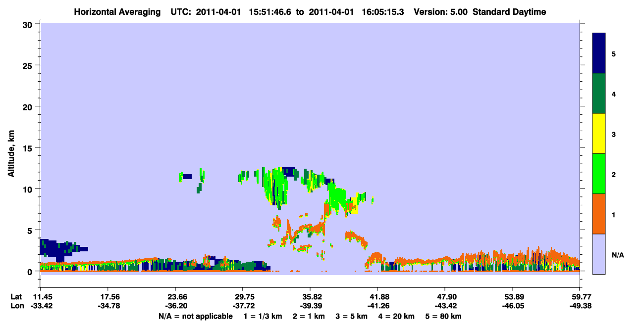Click the altitude tick label 20
644x330 pixels.
tap(29, 106)
